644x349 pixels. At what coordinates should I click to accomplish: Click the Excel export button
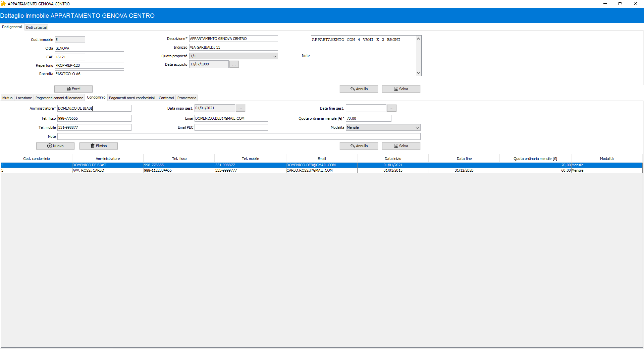[73, 89]
